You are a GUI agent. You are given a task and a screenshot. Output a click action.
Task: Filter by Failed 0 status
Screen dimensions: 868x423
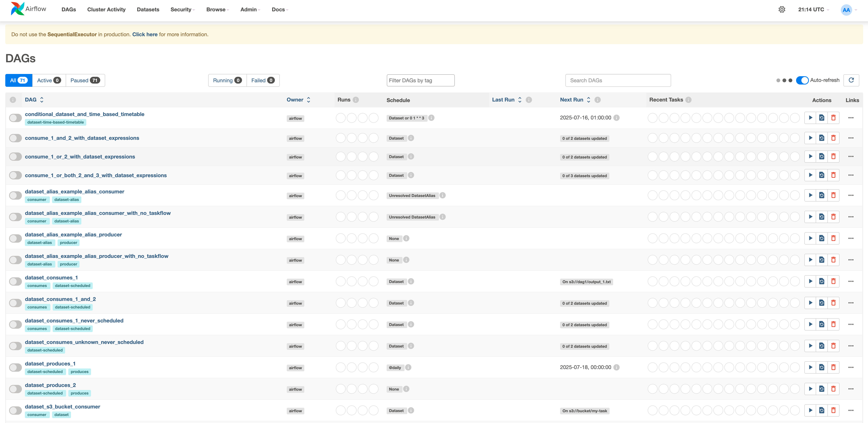[x=263, y=80]
